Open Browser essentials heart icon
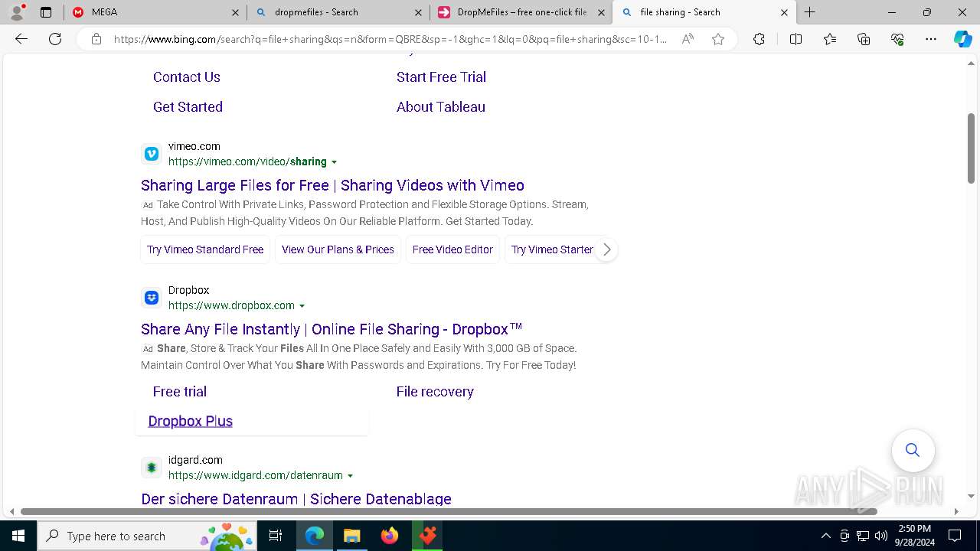 click(897, 39)
